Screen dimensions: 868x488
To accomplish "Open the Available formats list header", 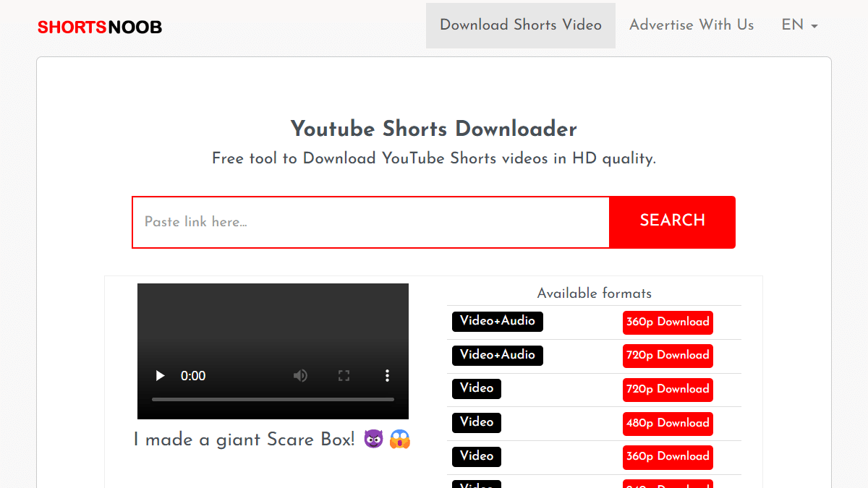I will click(594, 294).
